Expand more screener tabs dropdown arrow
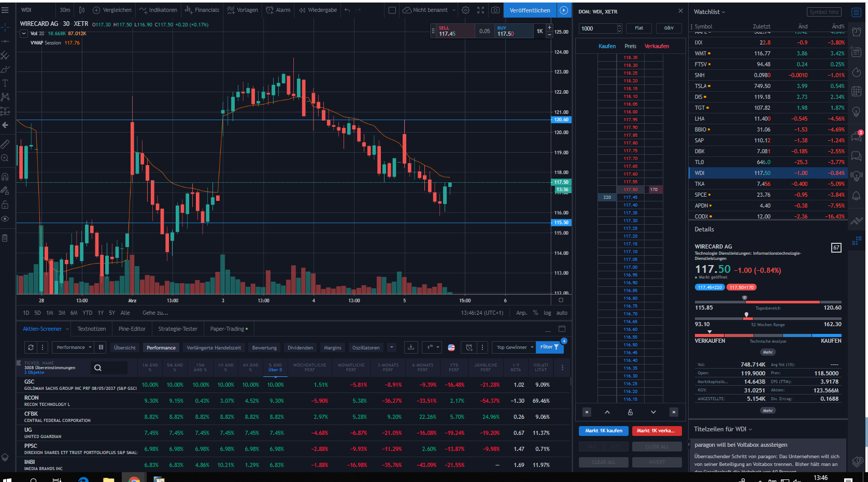 (392, 347)
